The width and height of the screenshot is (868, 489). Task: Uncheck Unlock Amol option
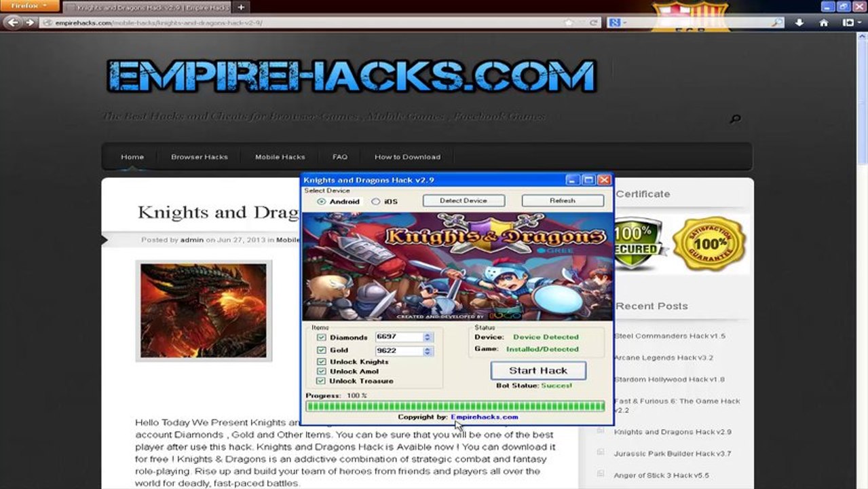pos(321,372)
